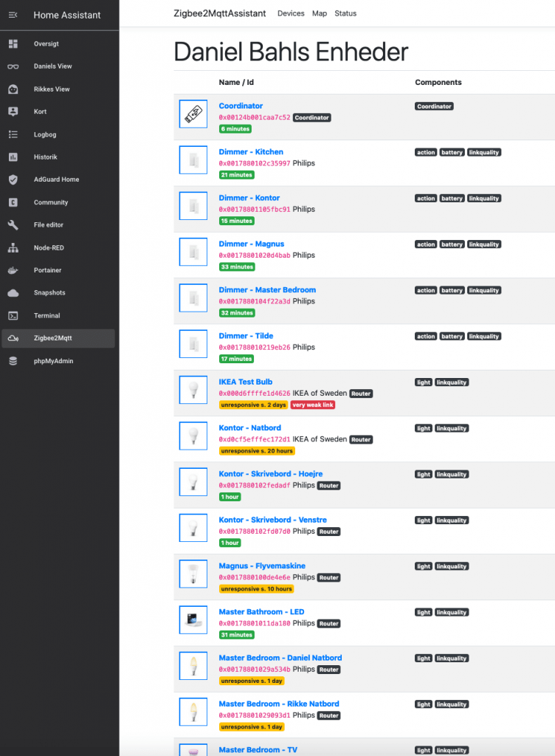Open Kontor - Skrivebord - Hoejre link

tap(271, 474)
